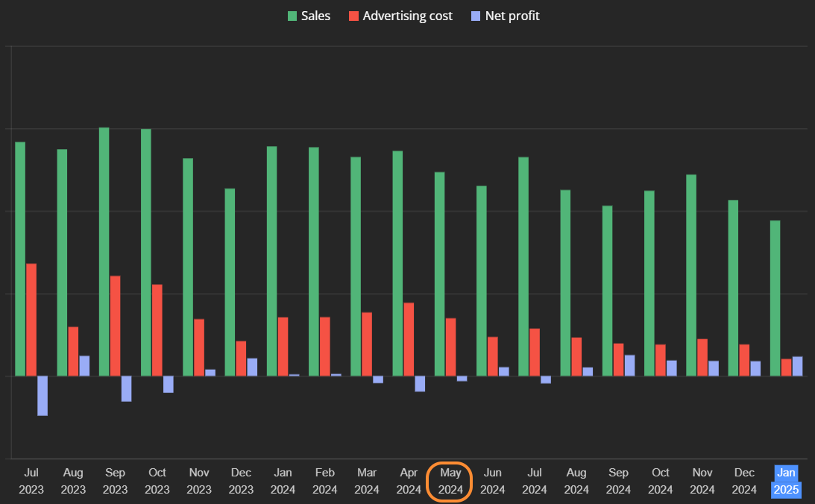
Task: Select the circled May 2024 axis label
Action: pos(450,481)
